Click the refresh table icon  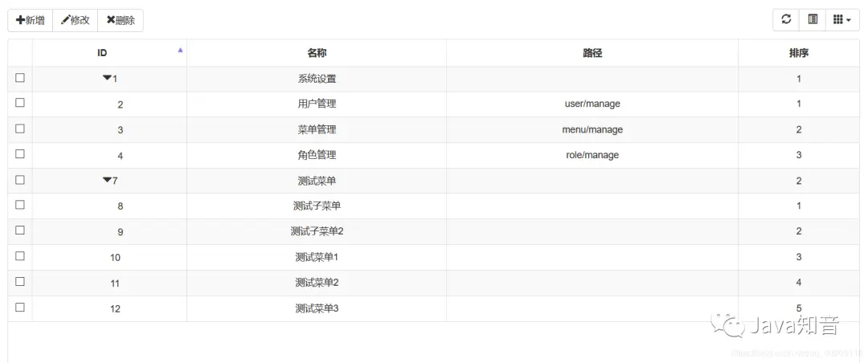pyautogui.click(x=786, y=19)
